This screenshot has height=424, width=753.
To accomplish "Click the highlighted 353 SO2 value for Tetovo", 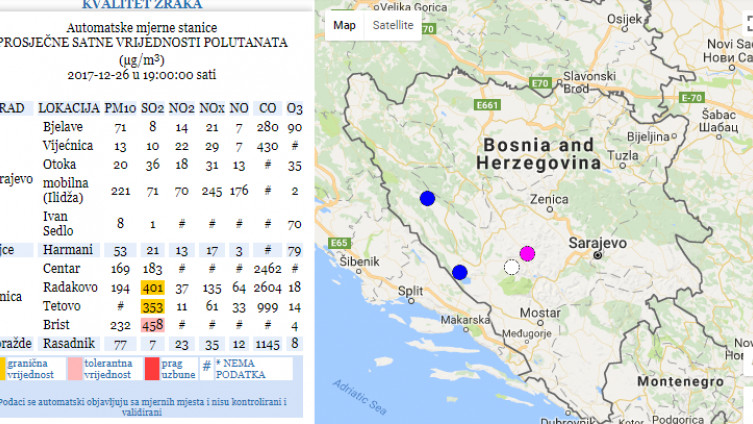I will (152, 306).
